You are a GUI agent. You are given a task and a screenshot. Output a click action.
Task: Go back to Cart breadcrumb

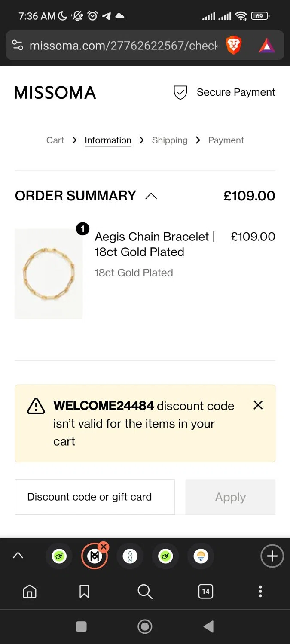click(x=55, y=140)
